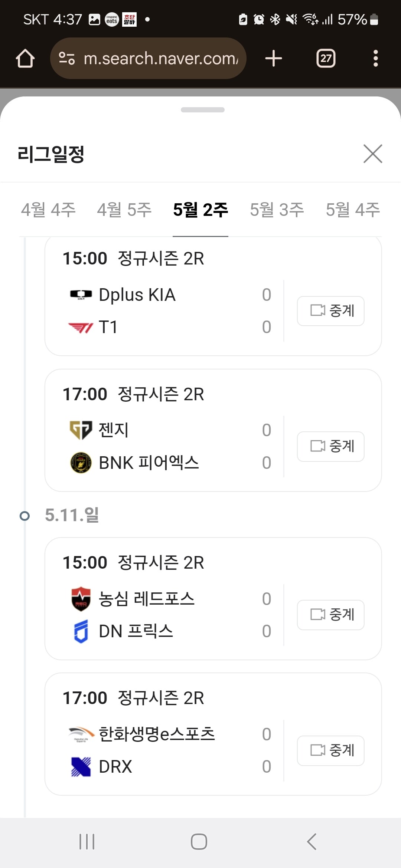401x868 pixels.
Task: Open 중계 for 젠지 vs BNK 피어엑스
Action: point(331,447)
